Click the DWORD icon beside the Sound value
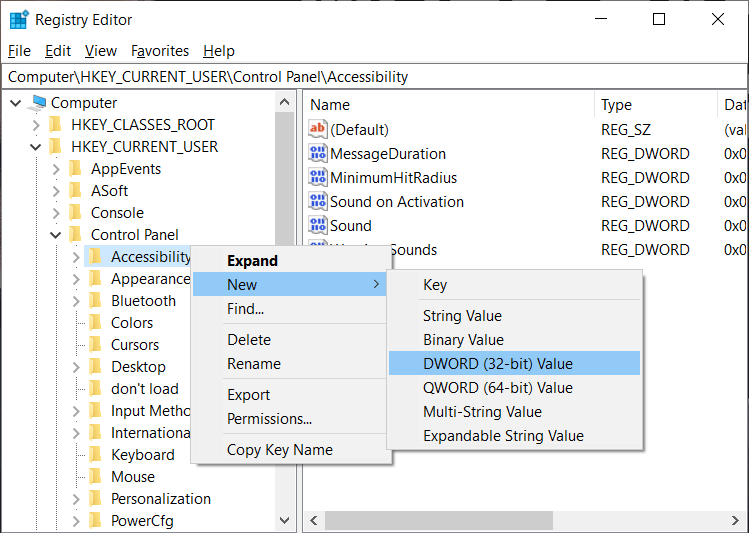The height and width of the screenshot is (533, 749). pos(318,225)
